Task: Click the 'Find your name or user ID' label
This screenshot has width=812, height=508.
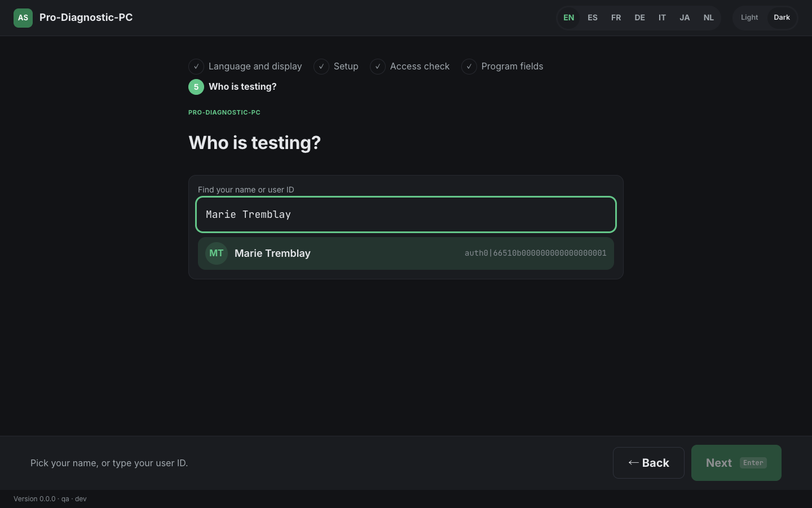Action: click(246, 190)
